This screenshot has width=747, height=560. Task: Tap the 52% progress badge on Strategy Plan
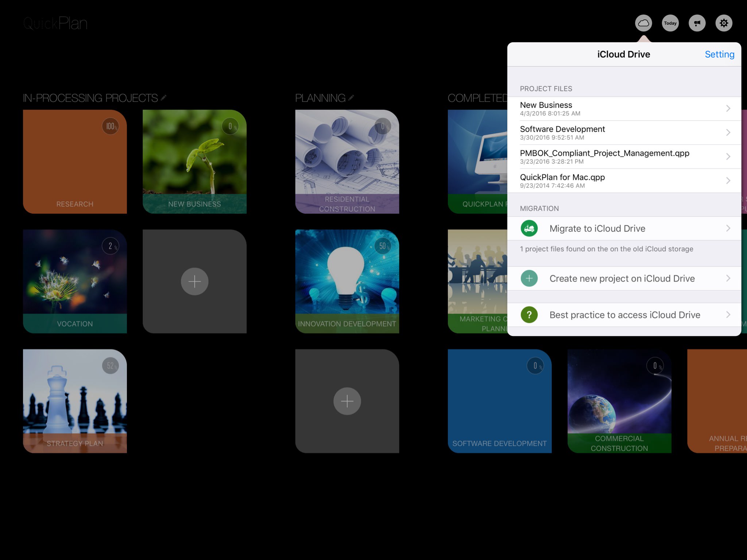(x=111, y=366)
